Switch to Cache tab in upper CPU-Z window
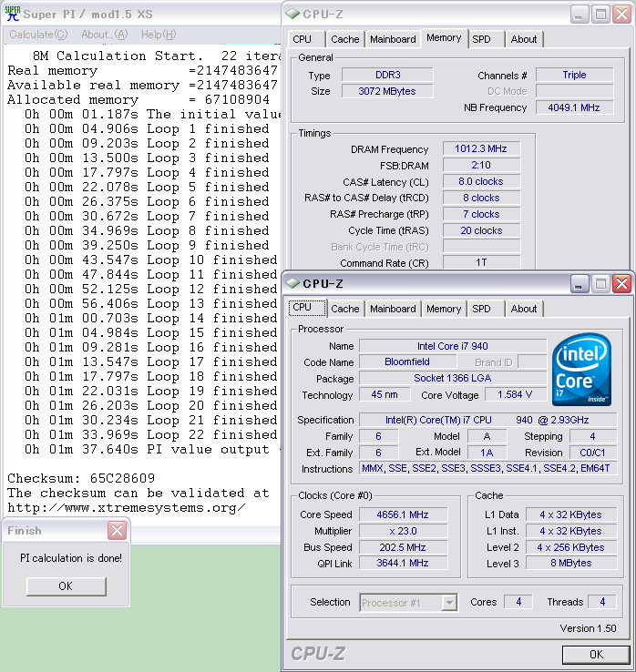636x672 pixels. [344, 39]
